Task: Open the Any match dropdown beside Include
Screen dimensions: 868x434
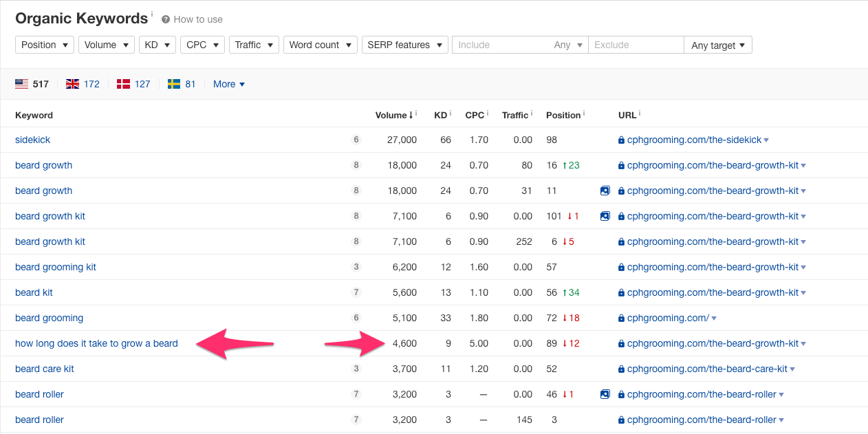Action: pos(568,45)
